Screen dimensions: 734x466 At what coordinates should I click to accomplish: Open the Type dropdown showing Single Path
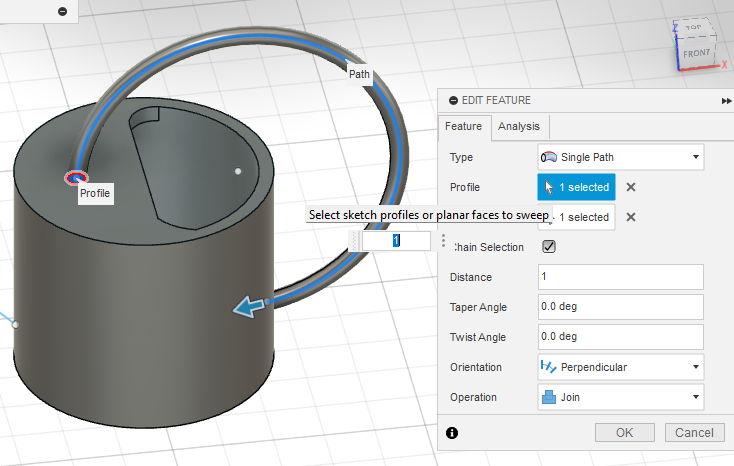tap(620, 157)
